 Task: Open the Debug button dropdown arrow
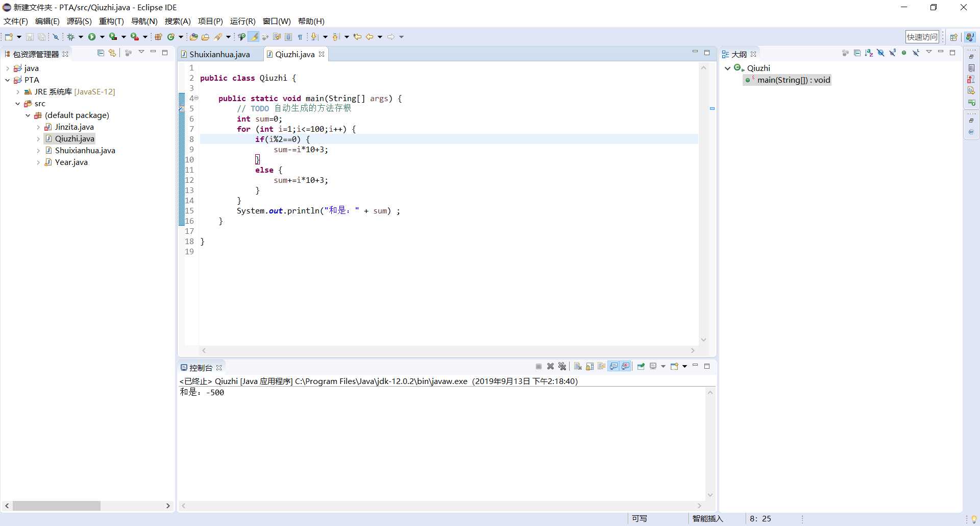click(x=81, y=37)
